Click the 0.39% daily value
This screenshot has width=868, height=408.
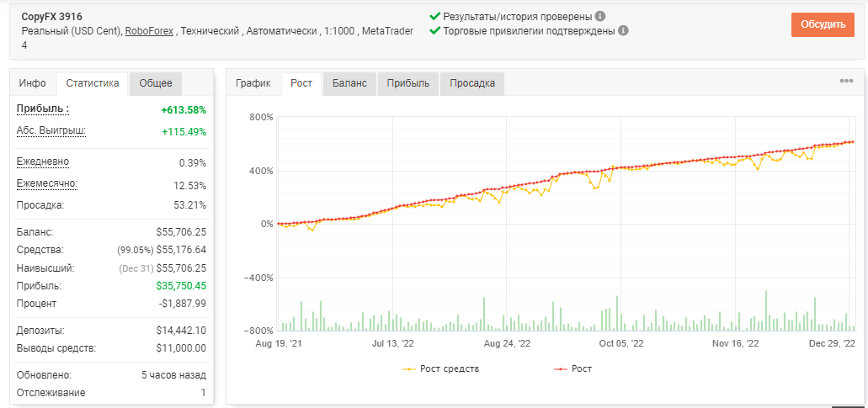193,164
